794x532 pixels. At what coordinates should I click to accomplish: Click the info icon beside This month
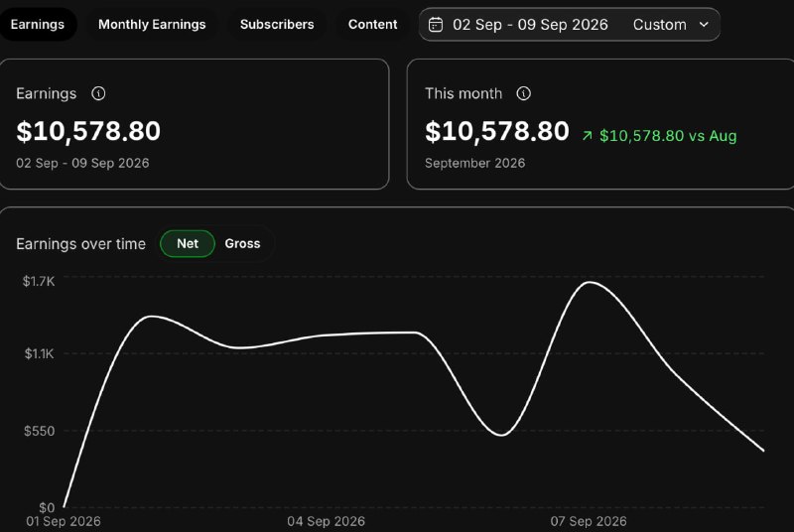[x=524, y=93]
